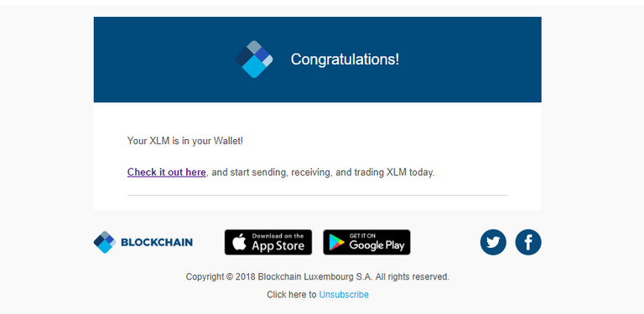Click the Unsubscribe link

(344, 295)
